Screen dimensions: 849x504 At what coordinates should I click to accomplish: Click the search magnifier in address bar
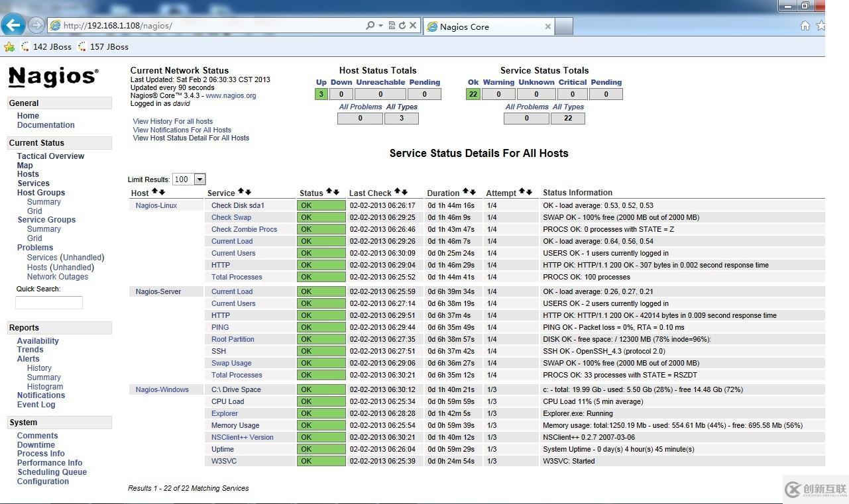click(x=370, y=25)
